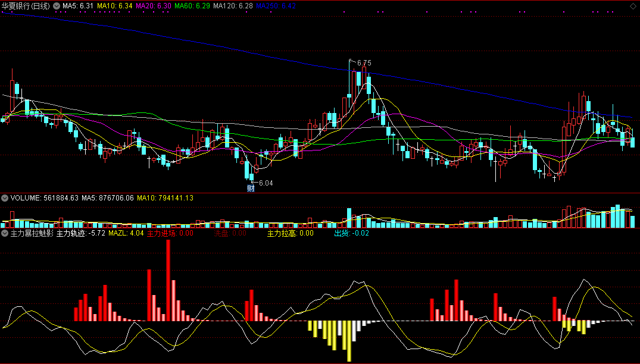The height and width of the screenshot is (364, 640).
Task: Select the 华夏银行(日线) chart title
Action: [26, 6]
